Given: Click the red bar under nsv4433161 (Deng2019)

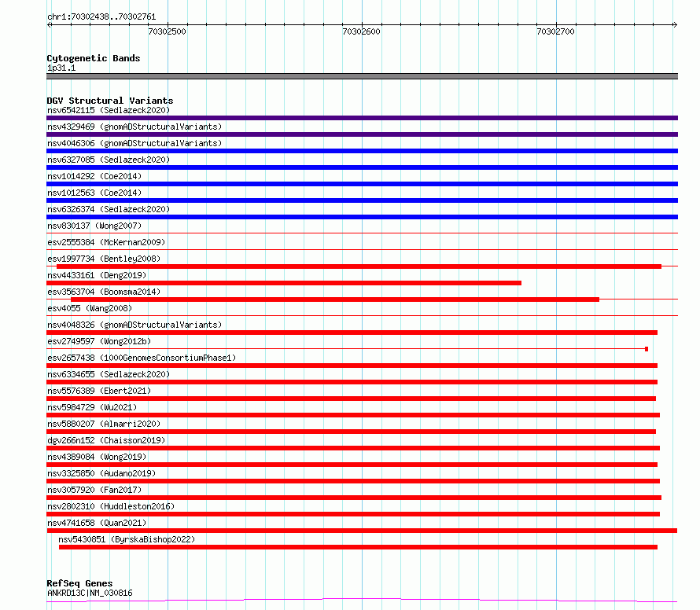Looking at the screenshot, I should pyautogui.click(x=284, y=283).
